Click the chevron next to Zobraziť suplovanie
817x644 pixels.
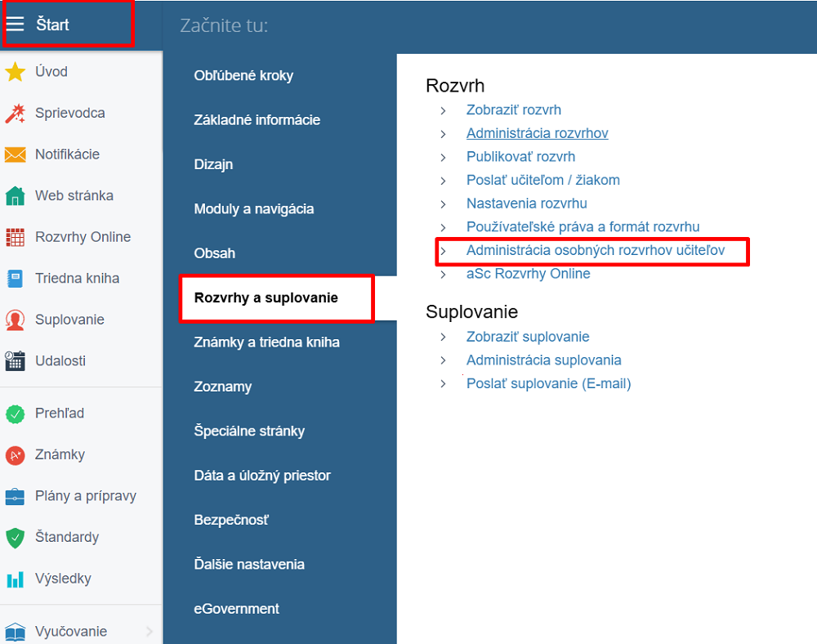coord(443,338)
